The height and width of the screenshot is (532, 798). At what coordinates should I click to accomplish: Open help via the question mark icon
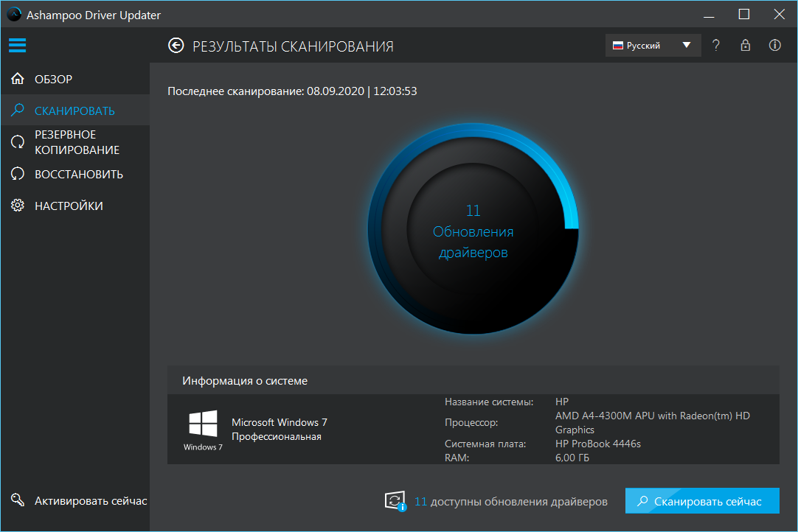pyautogui.click(x=716, y=45)
